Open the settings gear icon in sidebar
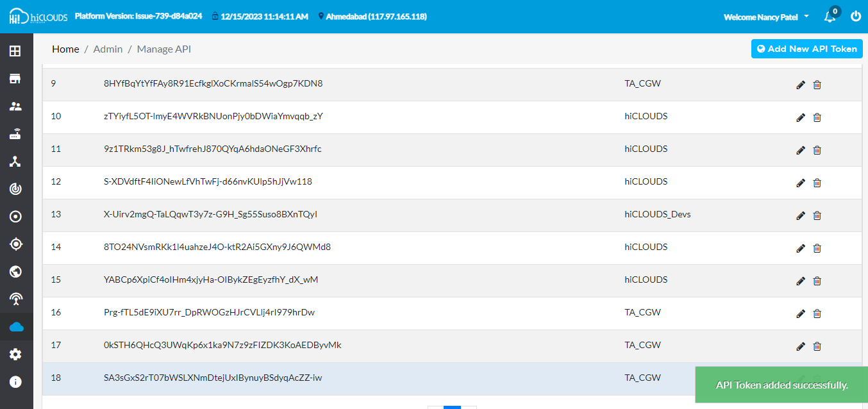The image size is (868, 409). (15, 355)
